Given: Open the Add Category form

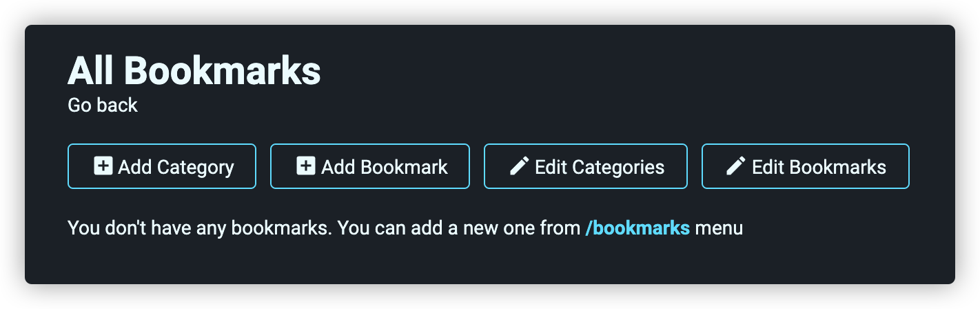Looking at the screenshot, I should pos(162,166).
